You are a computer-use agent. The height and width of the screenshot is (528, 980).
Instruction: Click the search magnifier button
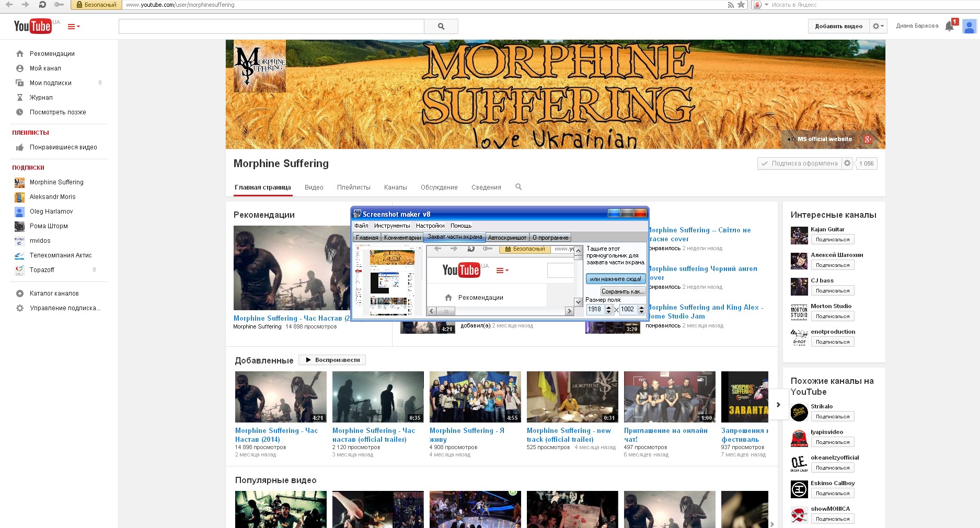coord(441,26)
